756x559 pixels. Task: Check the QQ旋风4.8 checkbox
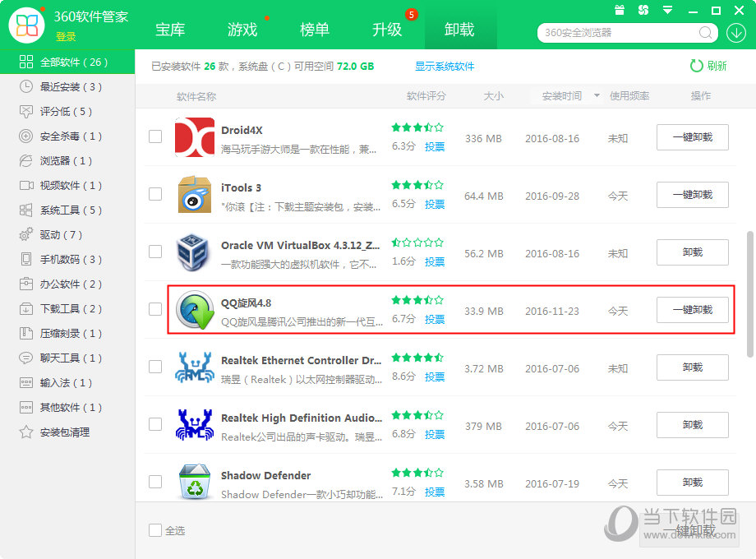point(154,310)
